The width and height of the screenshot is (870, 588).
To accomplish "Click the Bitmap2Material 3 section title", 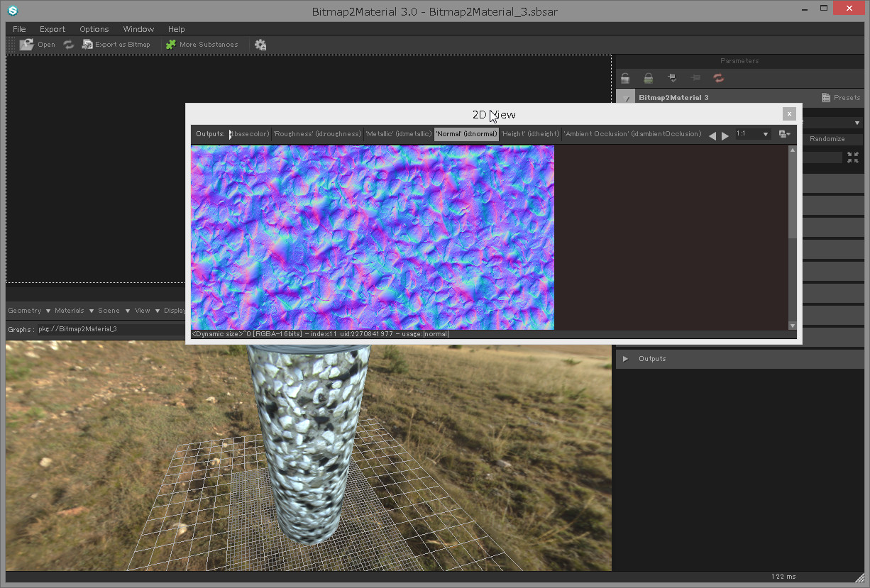I will [x=673, y=98].
